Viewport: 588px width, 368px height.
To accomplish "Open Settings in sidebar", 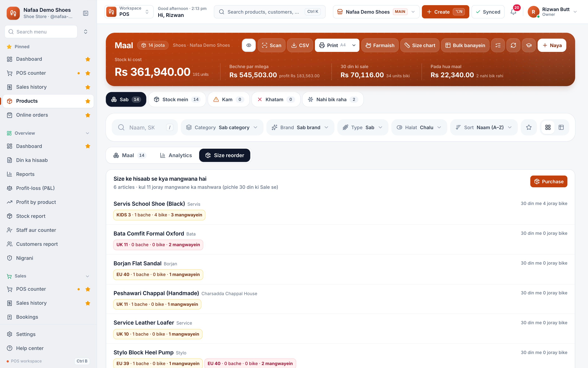I will 48,334.
